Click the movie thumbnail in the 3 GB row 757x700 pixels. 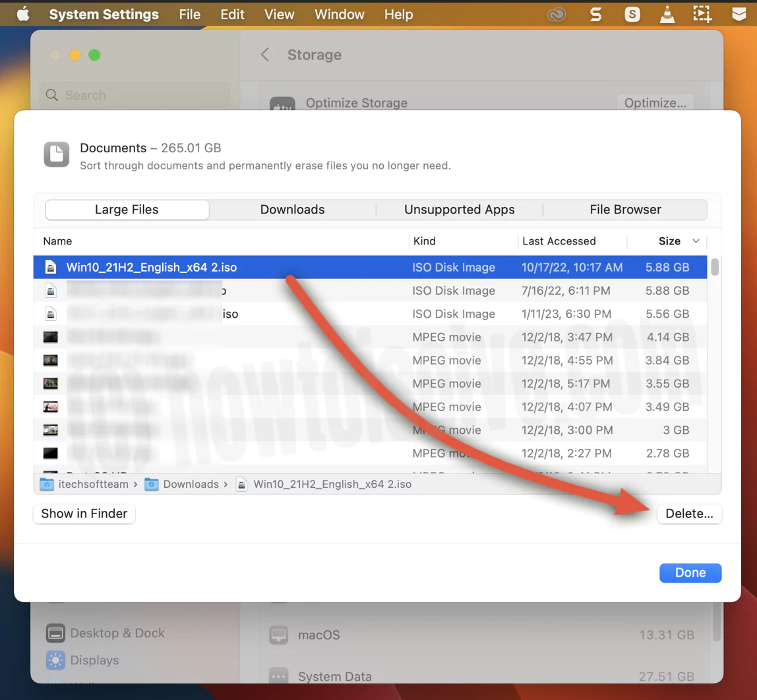pyautogui.click(x=51, y=430)
